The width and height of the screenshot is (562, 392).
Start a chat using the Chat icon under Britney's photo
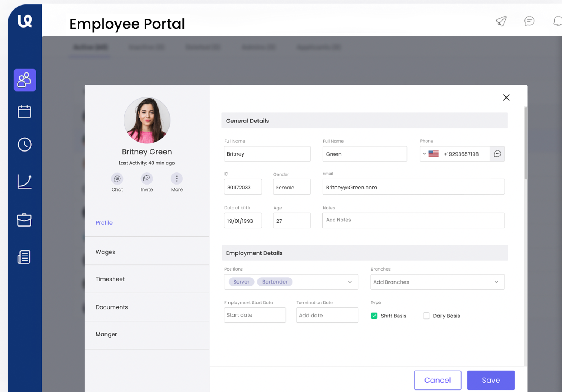117,179
